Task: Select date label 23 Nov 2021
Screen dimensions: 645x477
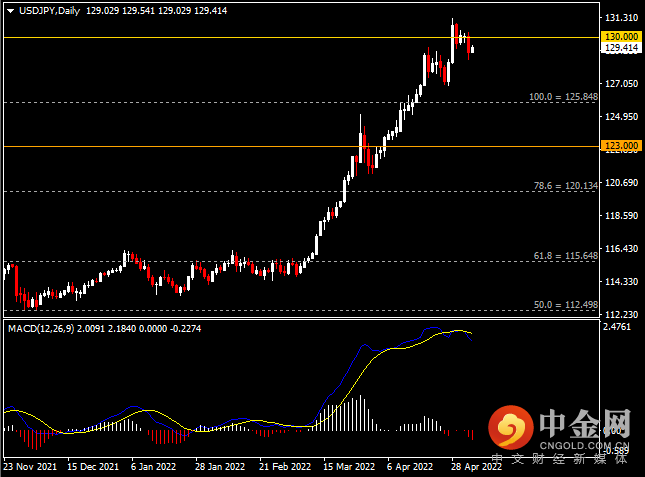Action: pos(30,467)
